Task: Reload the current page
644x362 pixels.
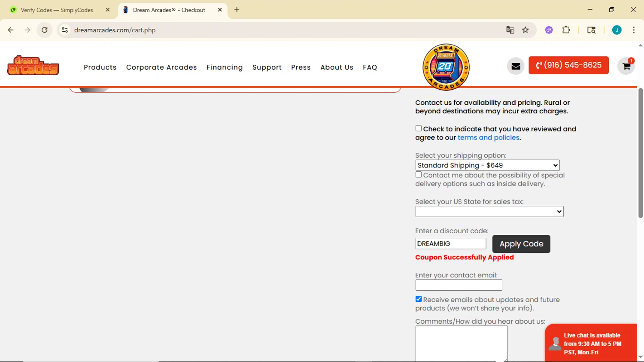Action: tap(45, 30)
